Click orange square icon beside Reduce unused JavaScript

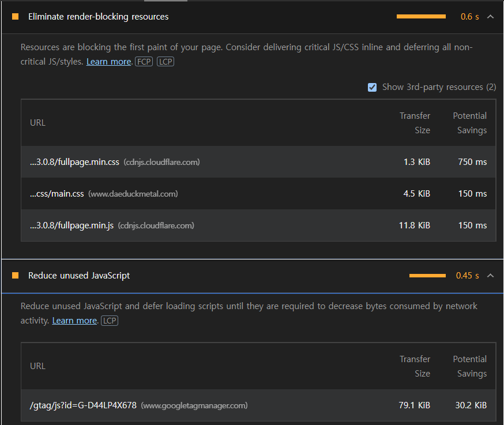click(15, 276)
